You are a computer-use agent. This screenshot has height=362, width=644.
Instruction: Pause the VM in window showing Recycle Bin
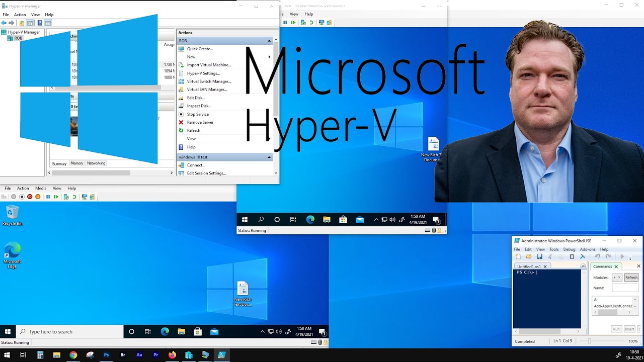(x=48, y=197)
